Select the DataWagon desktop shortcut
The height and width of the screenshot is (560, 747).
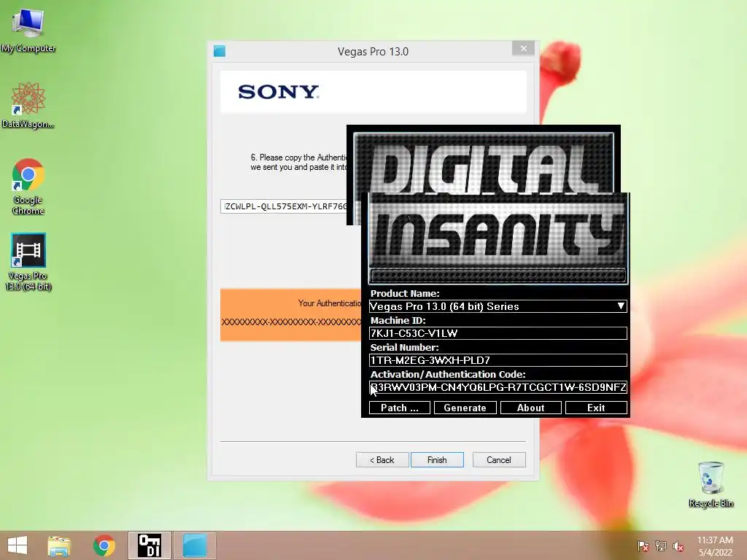28,105
